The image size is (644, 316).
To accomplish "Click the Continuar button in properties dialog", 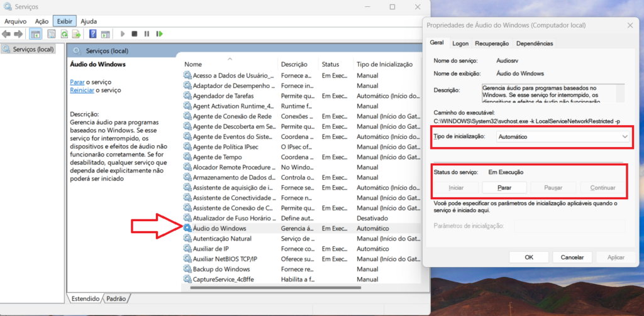I will pos(602,188).
